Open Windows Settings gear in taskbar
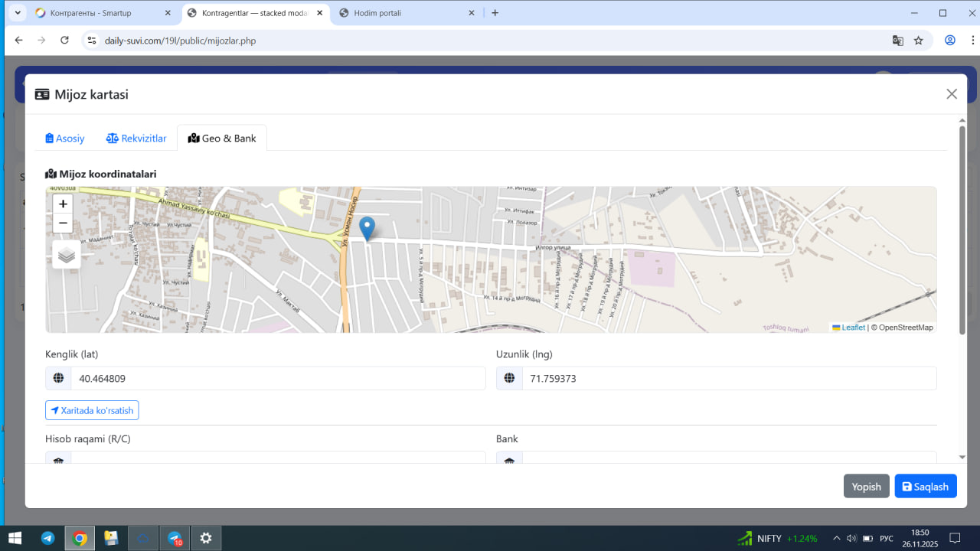980x551 pixels. click(x=206, y=538)
